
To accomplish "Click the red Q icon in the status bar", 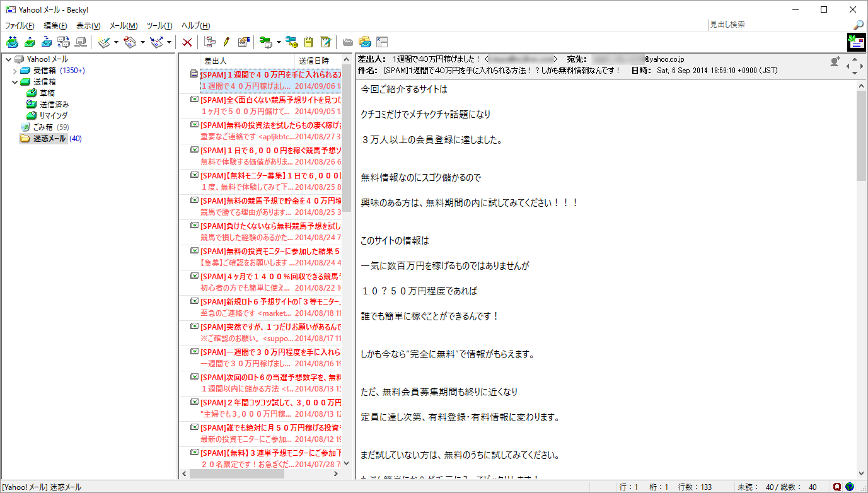I will tap(837, 487).
